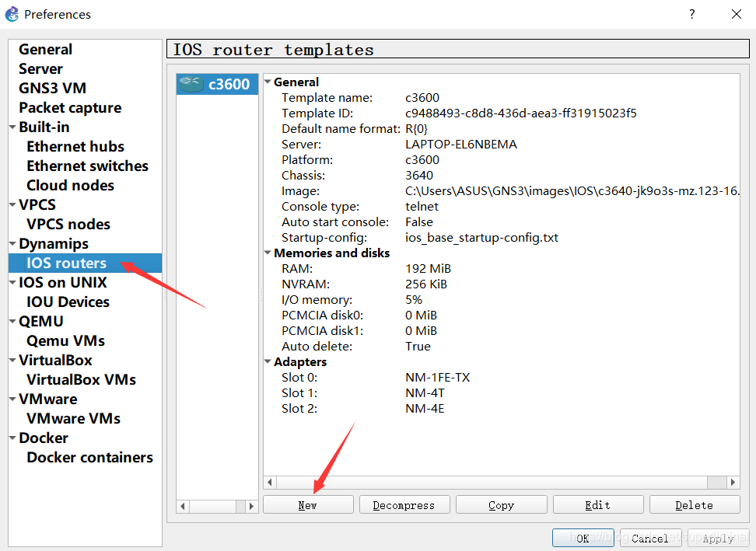
Task: Click the Auto start console value False
Action: click(419, 222)
